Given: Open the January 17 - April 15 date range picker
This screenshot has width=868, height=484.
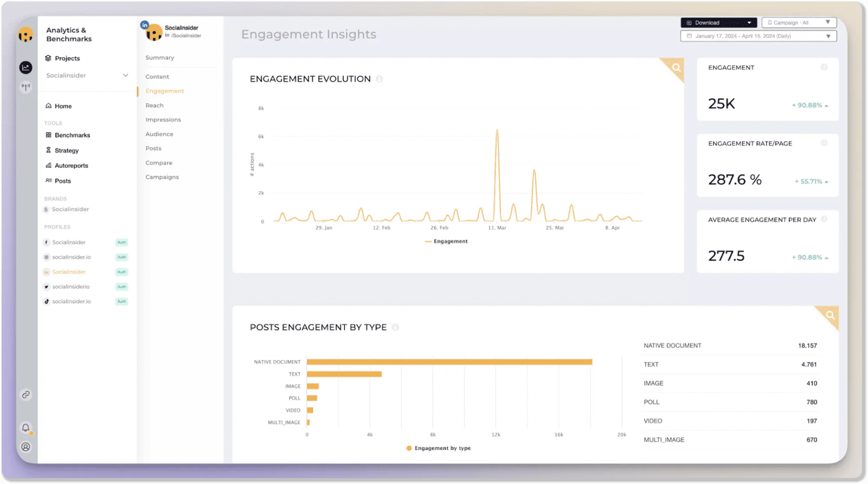Looking at the screenshot, I should point(758,35).
